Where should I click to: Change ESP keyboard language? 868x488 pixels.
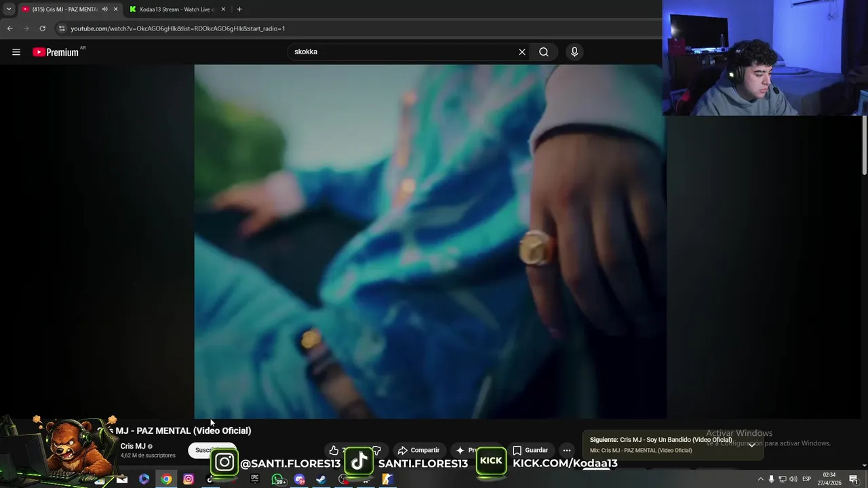807,479
